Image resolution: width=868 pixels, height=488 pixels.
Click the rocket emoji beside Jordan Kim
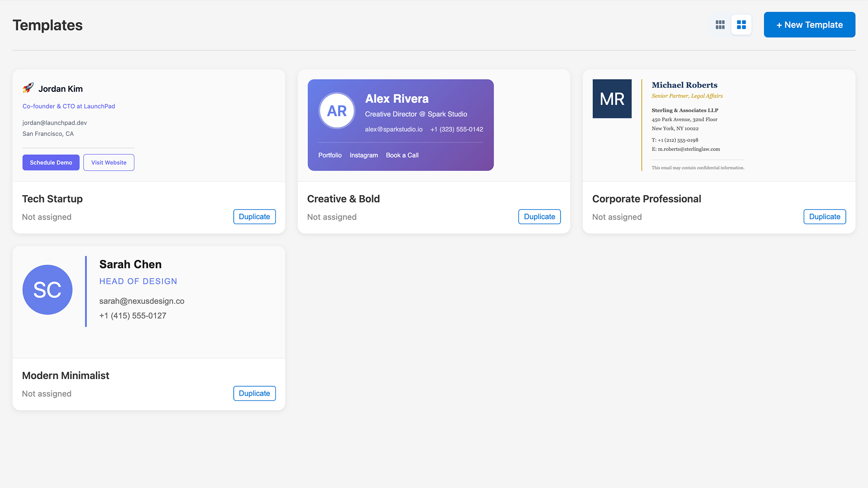pos(28,88)
